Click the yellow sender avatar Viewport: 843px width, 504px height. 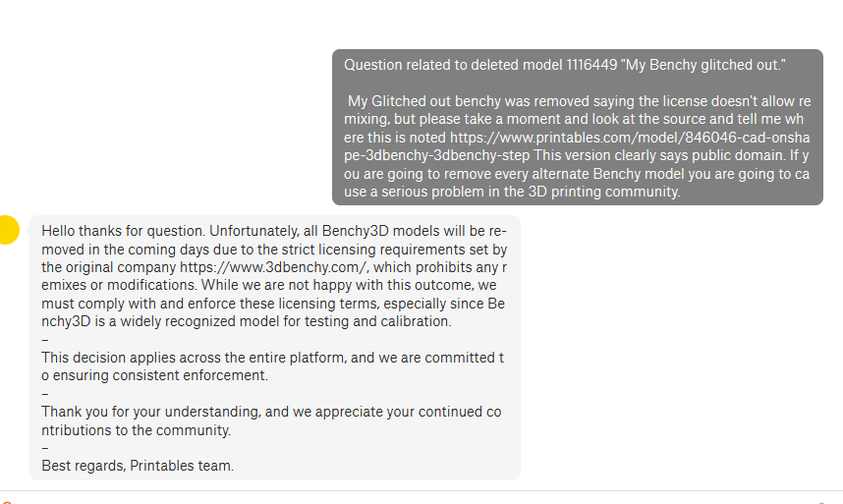pos(8,230)
